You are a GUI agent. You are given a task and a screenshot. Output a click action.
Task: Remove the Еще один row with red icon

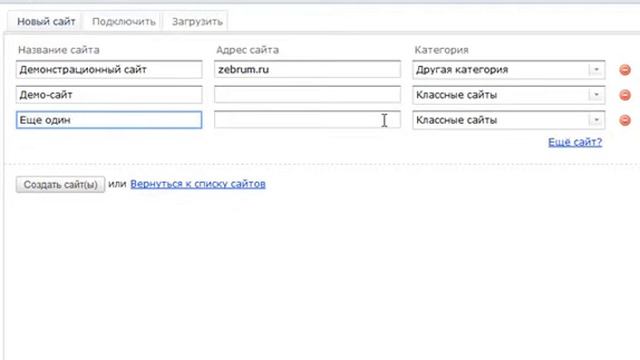[624, 120]
